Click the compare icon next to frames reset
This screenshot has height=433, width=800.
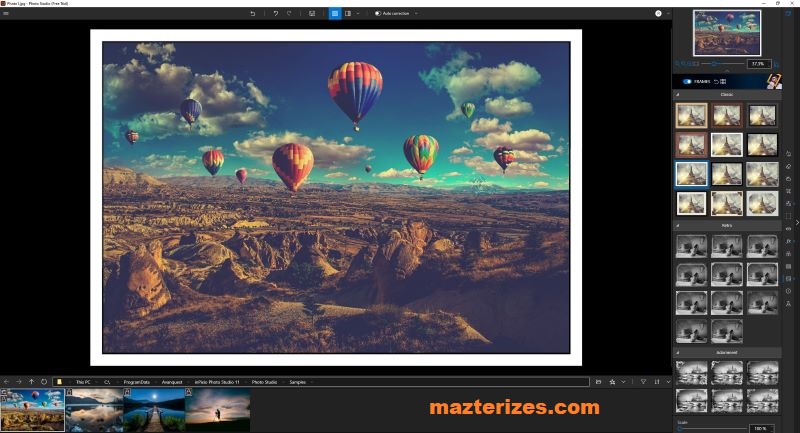tap(723, 82)
